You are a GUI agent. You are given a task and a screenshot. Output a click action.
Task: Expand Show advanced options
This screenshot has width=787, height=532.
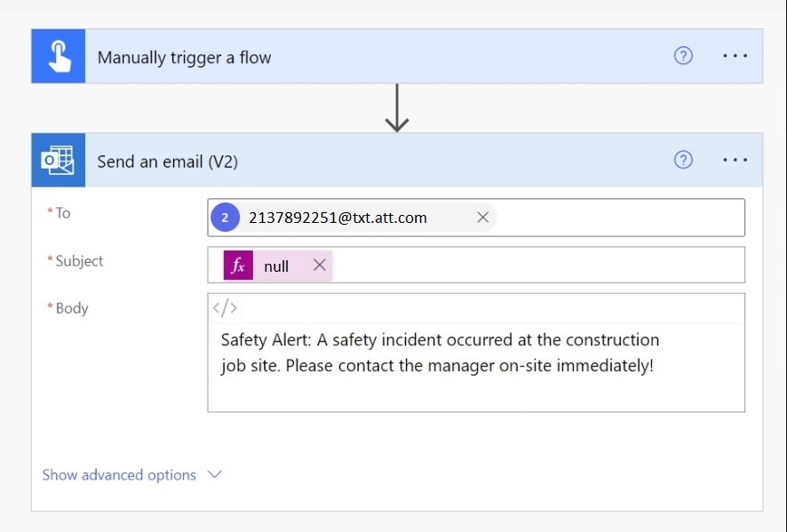point(119,475)
